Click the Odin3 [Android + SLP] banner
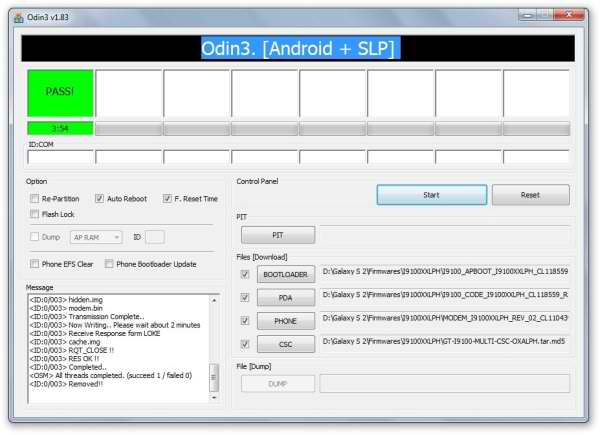This screenshot has height=435, width=600. [298, 48]
